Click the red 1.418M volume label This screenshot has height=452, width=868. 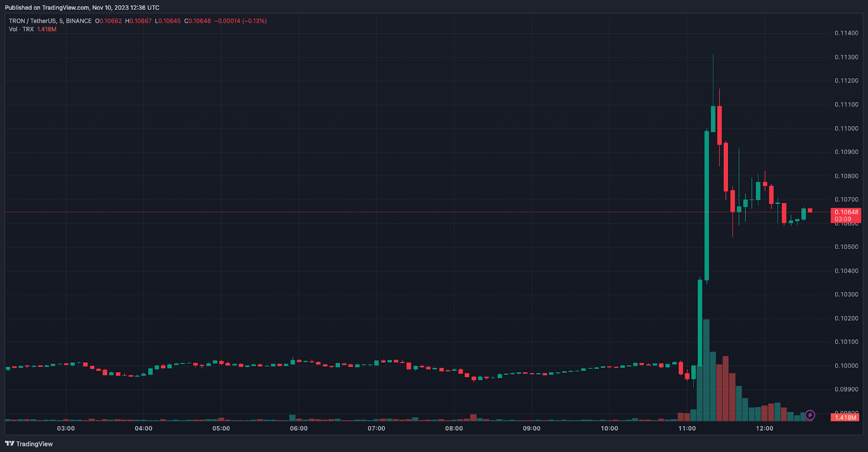coord(846,418)
